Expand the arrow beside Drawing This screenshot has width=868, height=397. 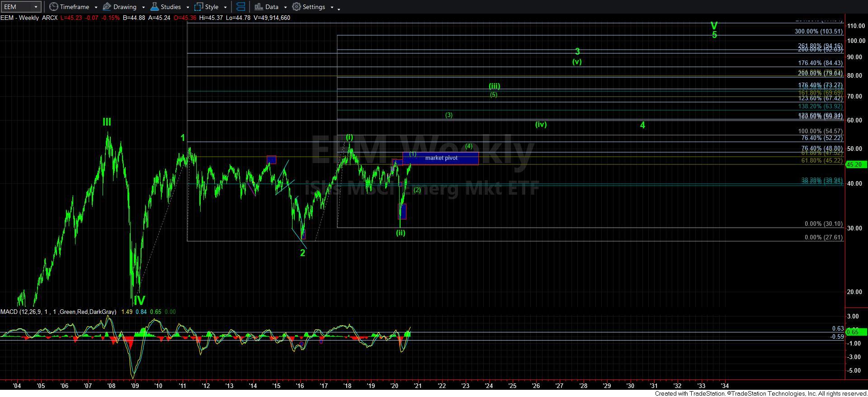point(143,7)
